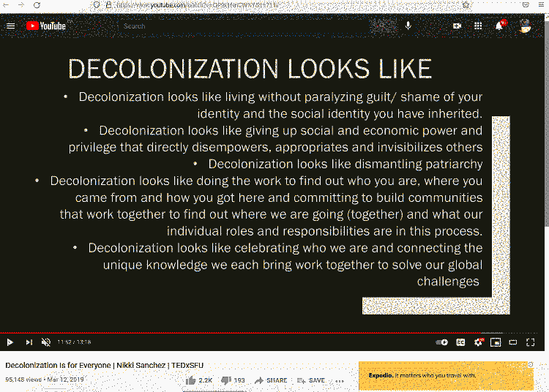Toggle the autoplay switch
This screenshot has width=549, height=392.
coord(441,342)
